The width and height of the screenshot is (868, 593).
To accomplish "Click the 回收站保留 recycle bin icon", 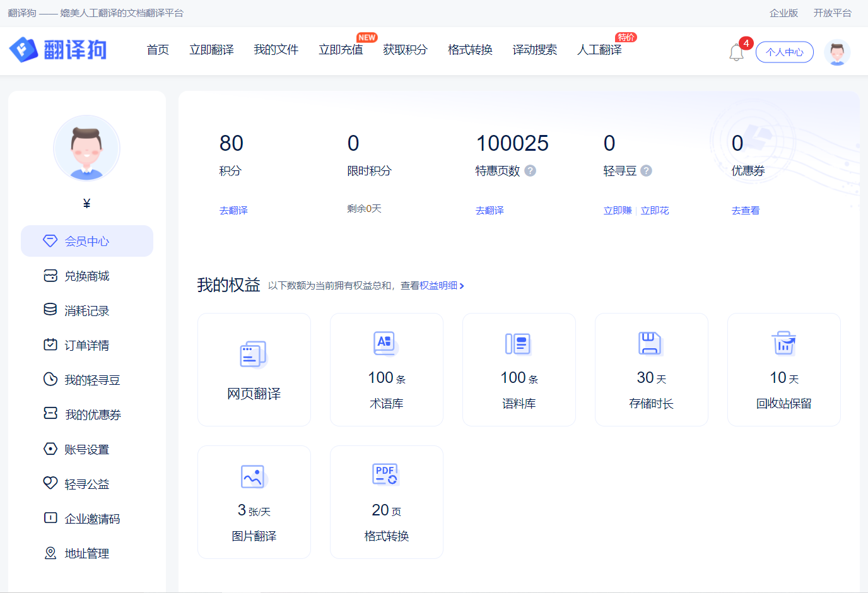I will point(783,343).
